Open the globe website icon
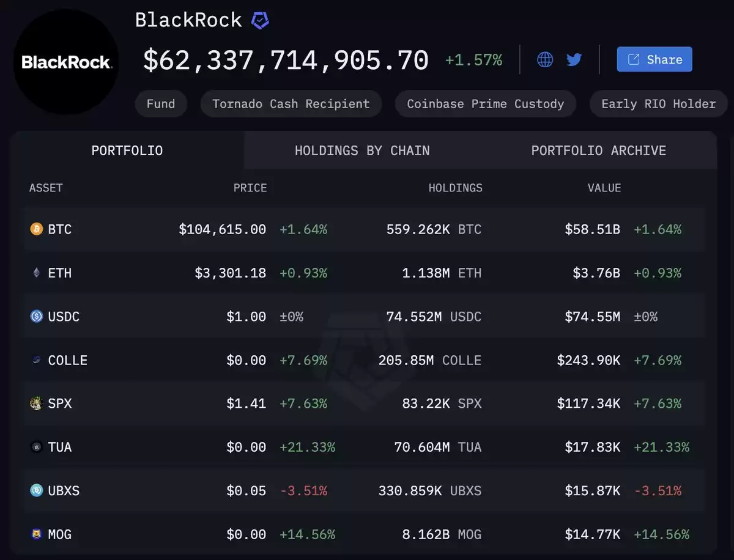Screen dimensions: 734x560 [x=545, y=59]
